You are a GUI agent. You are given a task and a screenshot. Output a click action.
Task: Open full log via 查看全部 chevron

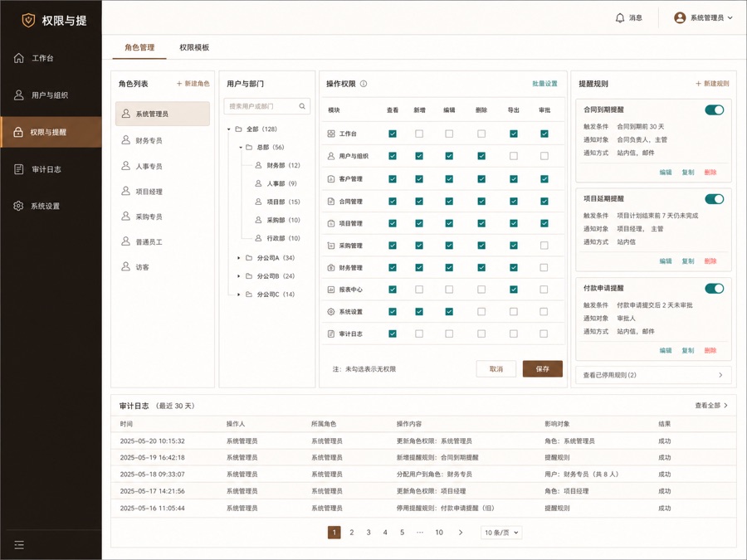pyautogui.click(x=725, y=406)
